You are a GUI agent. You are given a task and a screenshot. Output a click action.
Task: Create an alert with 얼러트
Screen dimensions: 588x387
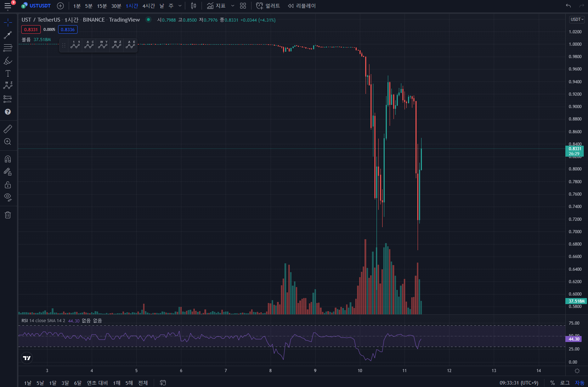click(x=268, y=6)
